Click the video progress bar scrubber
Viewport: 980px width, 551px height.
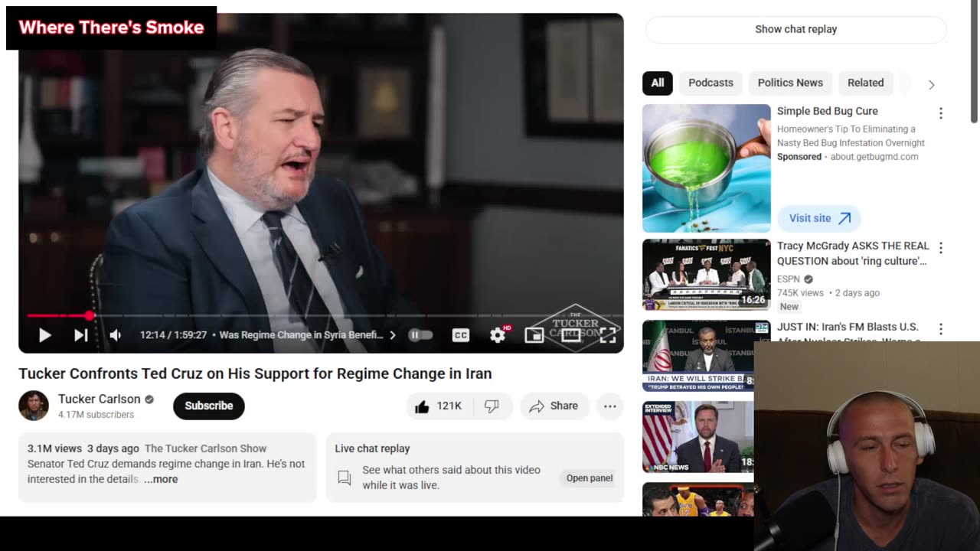coord(90,315)
